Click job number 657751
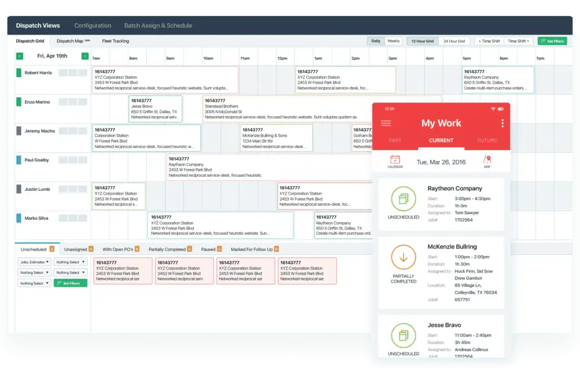580x392 pixels. point(462,300)
